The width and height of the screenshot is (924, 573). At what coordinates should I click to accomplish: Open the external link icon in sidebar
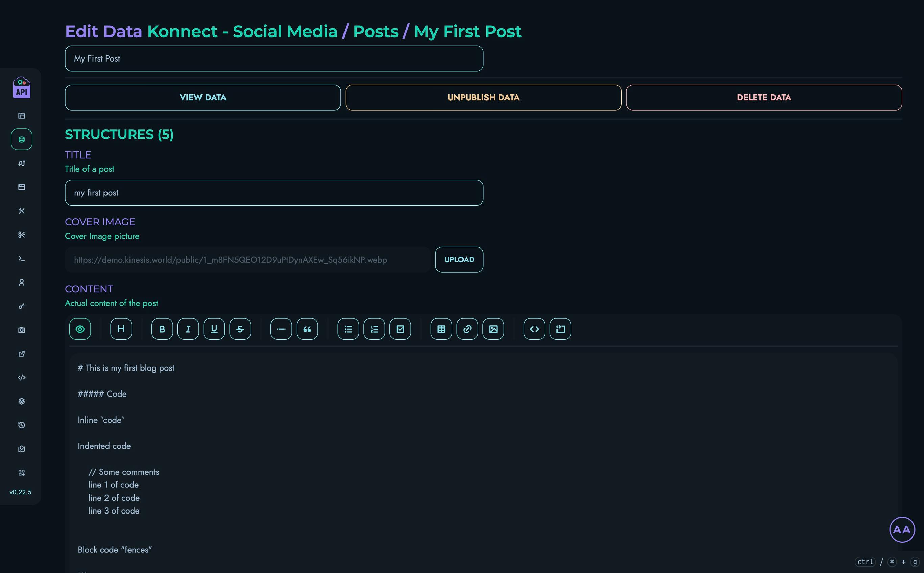(22, 354)
